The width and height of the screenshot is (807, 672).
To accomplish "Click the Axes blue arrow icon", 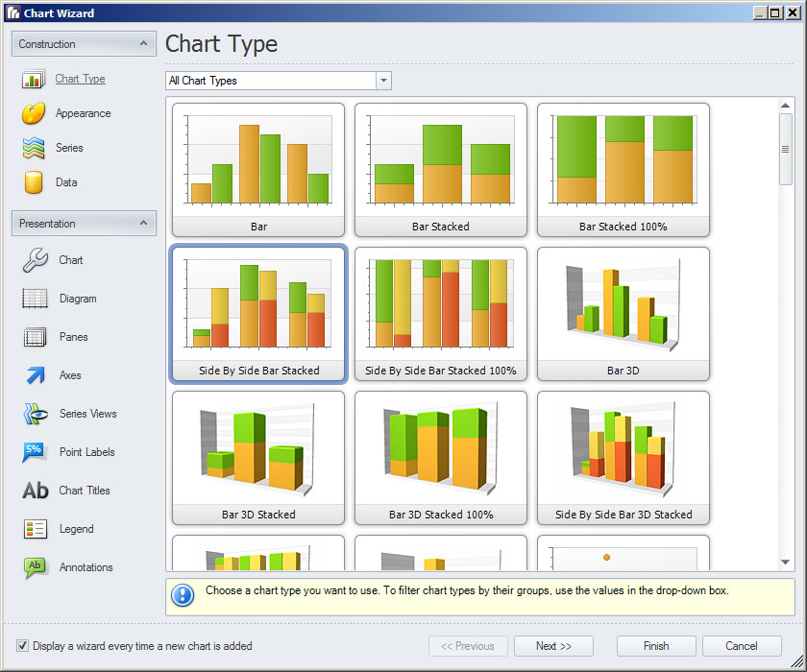I will 36,375.
